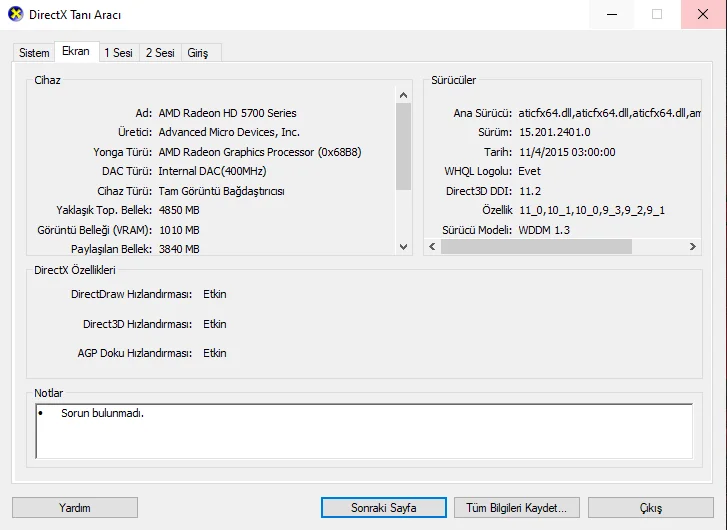Click the Tam Görüntü Bağdaştırıcısı value
Viewport: 727px width, 530px height.
(222, 191)
